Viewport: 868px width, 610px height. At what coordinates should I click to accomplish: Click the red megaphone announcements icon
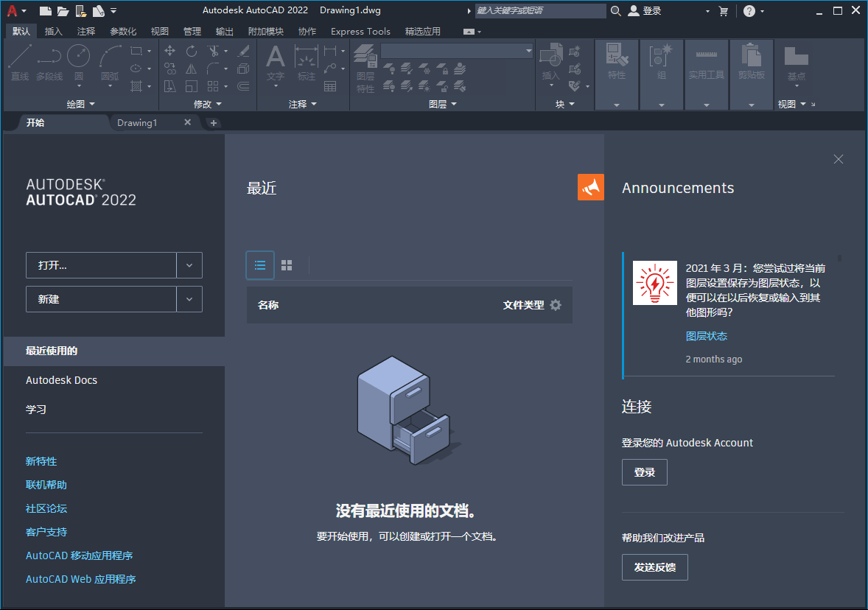590,187
